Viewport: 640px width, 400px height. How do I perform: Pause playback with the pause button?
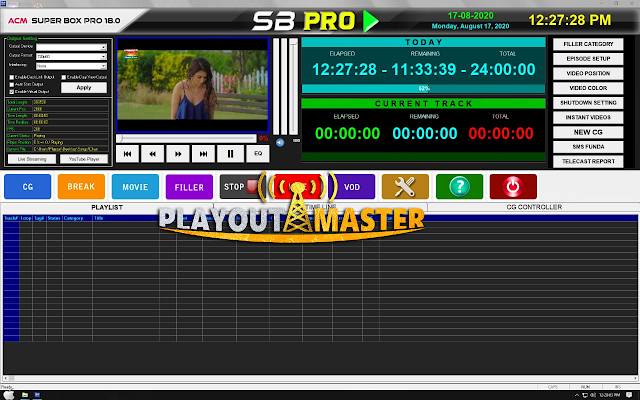(x=230, y=154)
